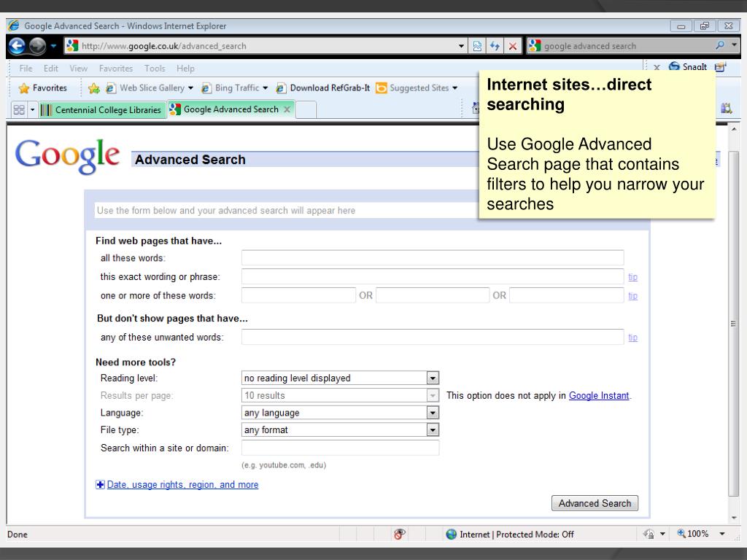
Task: Open the Favorites menu in menu bar
Action: pos(116,69)
